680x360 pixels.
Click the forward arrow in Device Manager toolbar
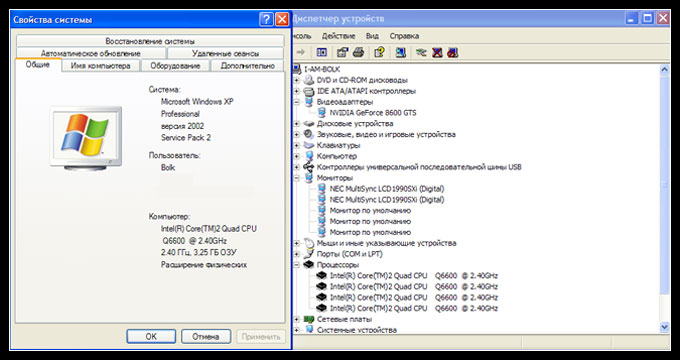click(x=301, y=52)
